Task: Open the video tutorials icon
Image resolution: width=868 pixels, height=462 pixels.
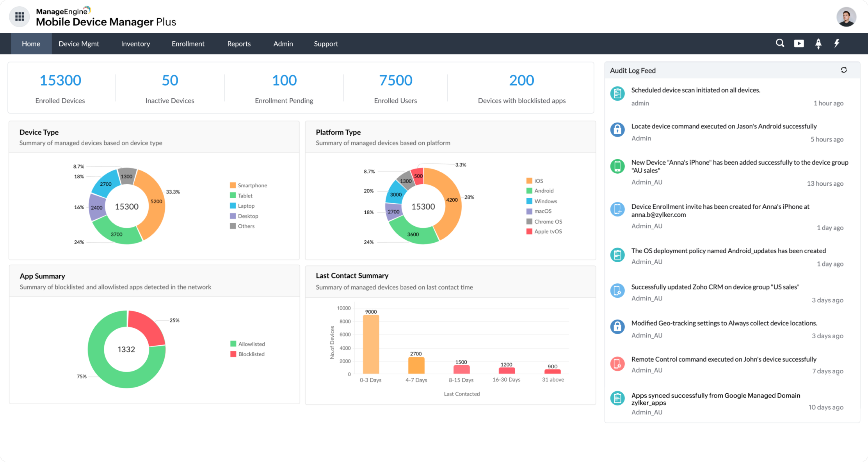Action: (799, 43)
